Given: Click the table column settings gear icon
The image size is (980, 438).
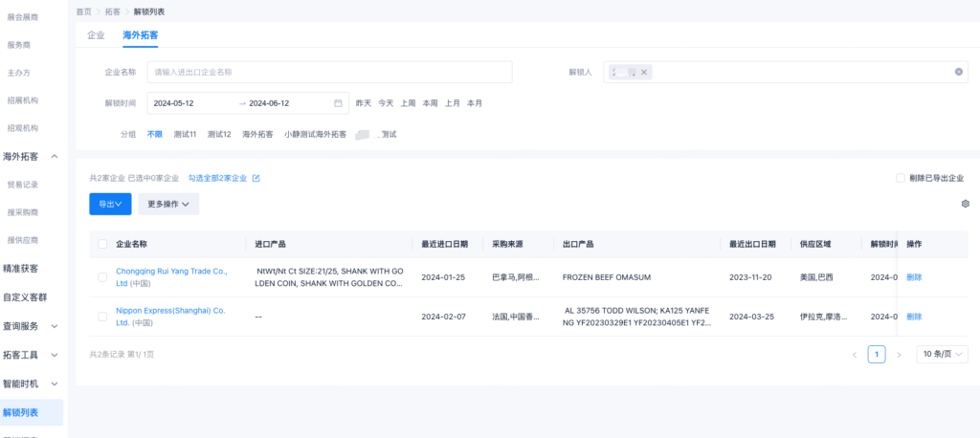Looking at the screenshot, I should tap(965, 204).
